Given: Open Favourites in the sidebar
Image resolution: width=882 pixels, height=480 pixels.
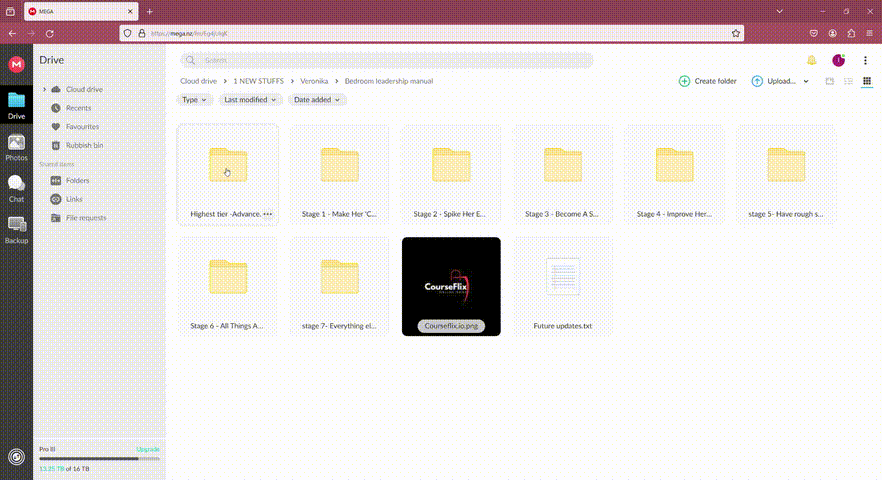Looking at the screenshot, I should (82, 127).
